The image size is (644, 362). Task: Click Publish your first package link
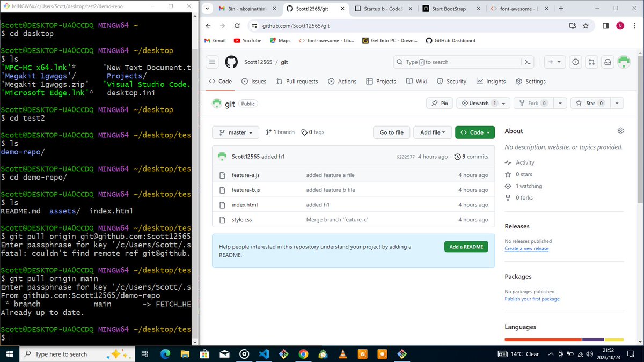pos(532,299)
